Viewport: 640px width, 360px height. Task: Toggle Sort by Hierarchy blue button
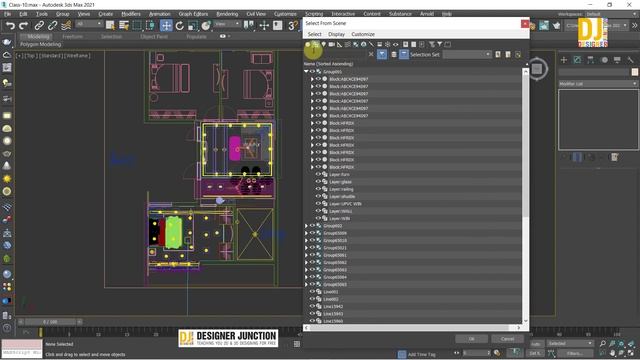(x=404, y=54)
